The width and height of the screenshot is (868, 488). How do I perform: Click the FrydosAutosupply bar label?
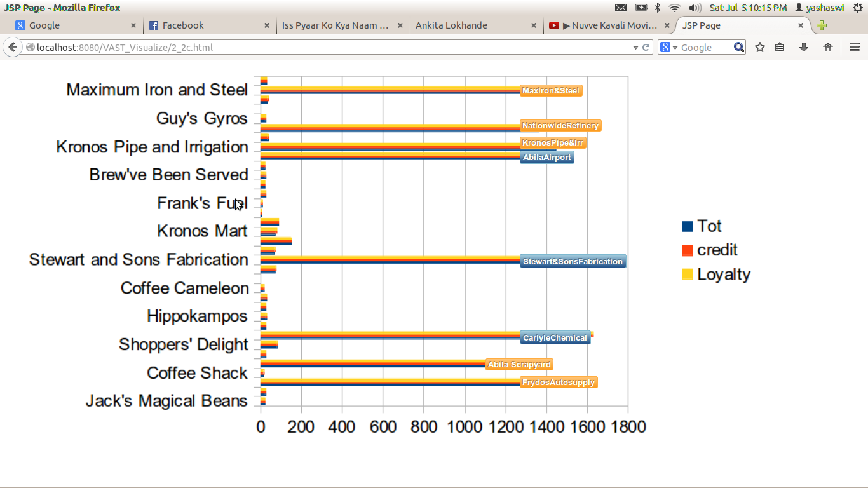point(559,383)
